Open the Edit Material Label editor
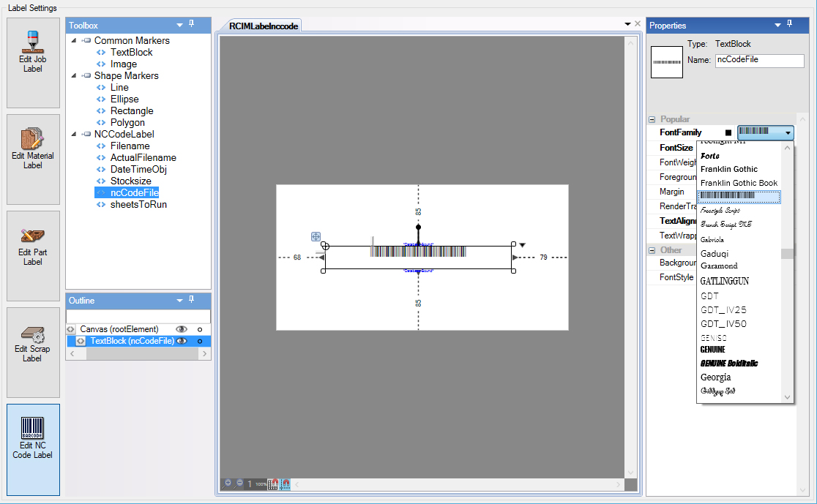Image resolution: width=817 pixels, height=504 pixels. (33, 159)
